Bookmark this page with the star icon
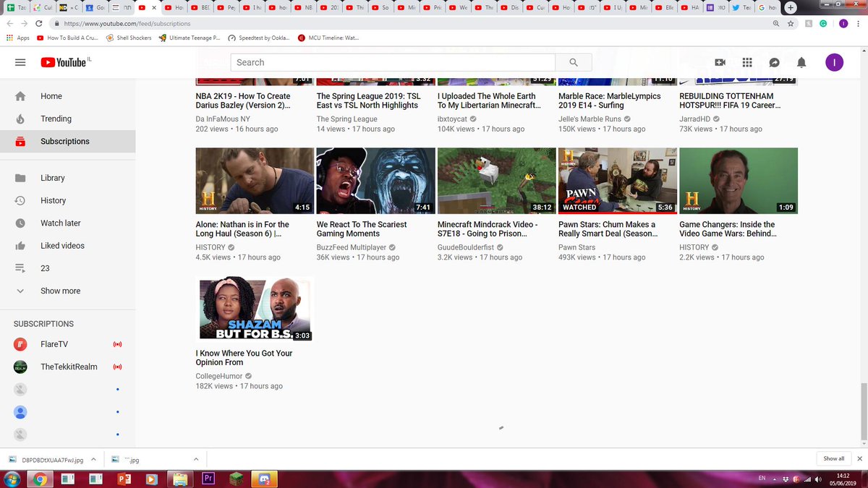 tap(791, 24)
